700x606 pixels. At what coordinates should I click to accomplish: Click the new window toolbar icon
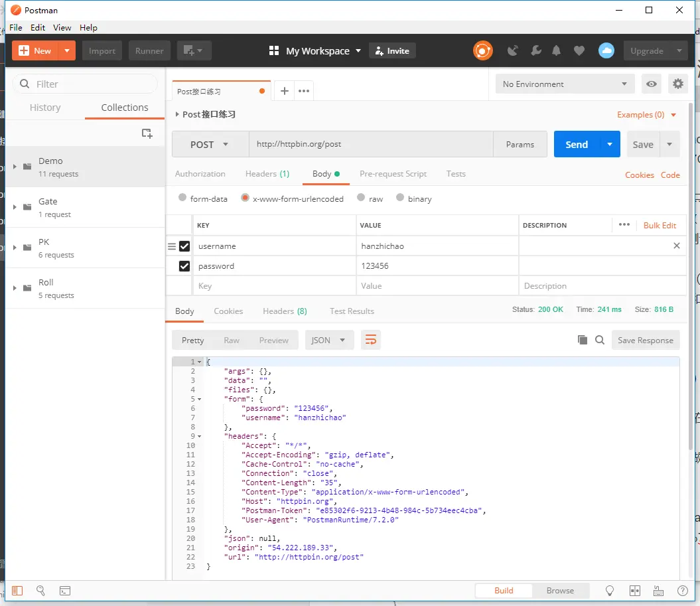pyautogui.click(x=194, y=50)
